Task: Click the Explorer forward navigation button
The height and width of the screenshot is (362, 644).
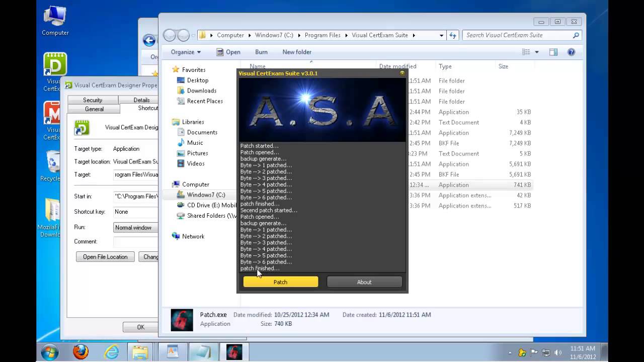Action: pos(184,35)
